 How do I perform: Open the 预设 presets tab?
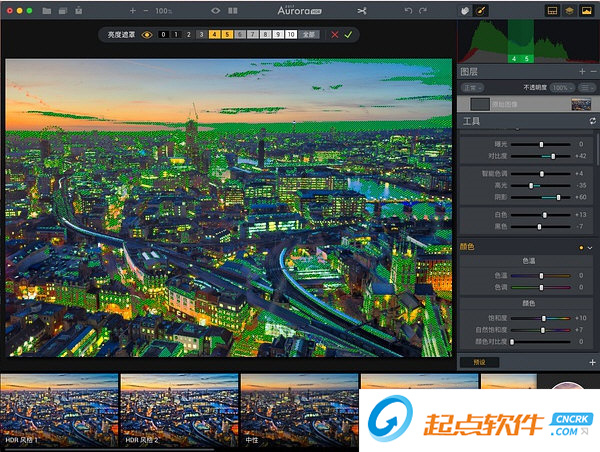pos(479,362)
